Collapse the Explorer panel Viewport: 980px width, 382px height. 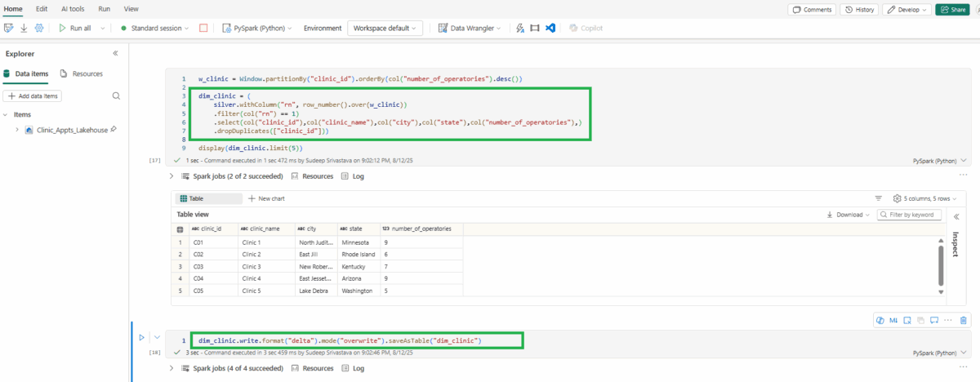click(x=115, y=53)
